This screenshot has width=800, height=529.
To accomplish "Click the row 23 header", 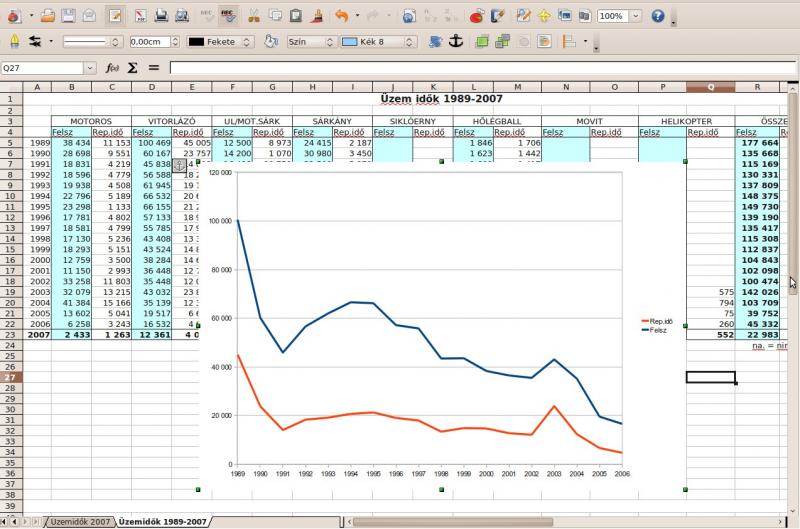I will click(11, 334).
